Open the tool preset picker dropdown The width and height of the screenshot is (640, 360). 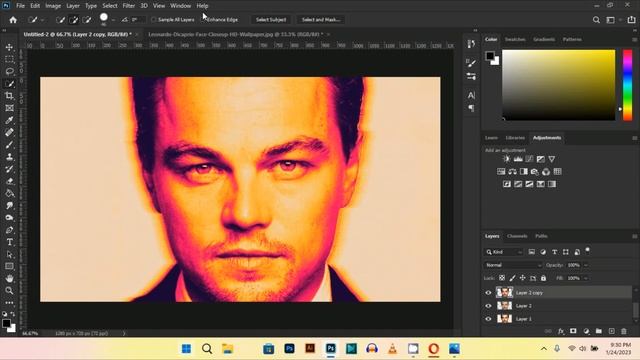click(x=42, y=20)
